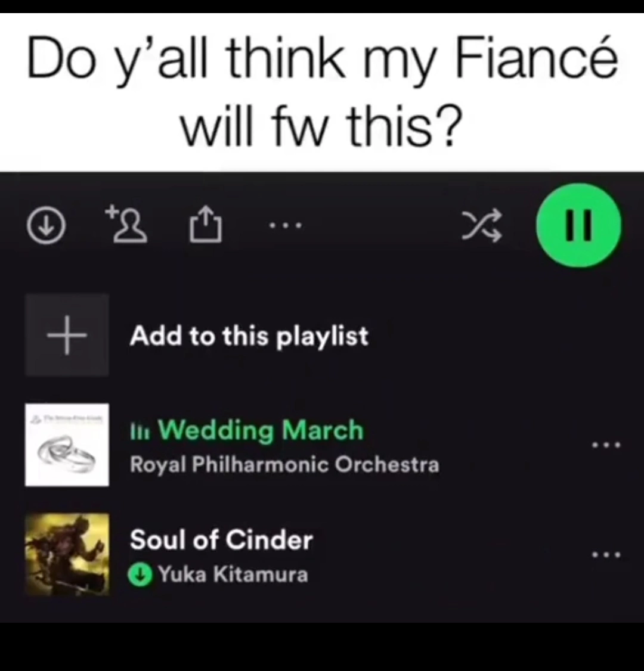This screenshot has width=644, height=671.
Task: Select the Wedding March album cover
Action: pos(67,445)
